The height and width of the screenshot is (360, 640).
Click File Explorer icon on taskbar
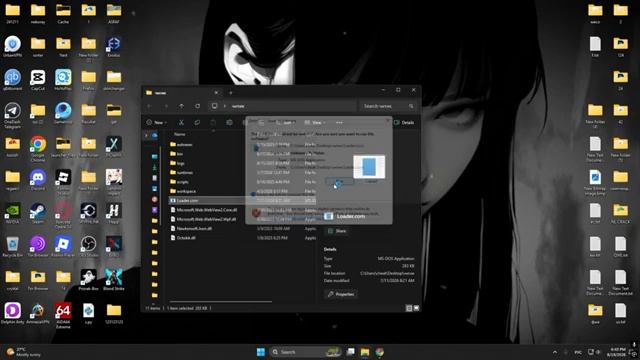tap(365, 352)
